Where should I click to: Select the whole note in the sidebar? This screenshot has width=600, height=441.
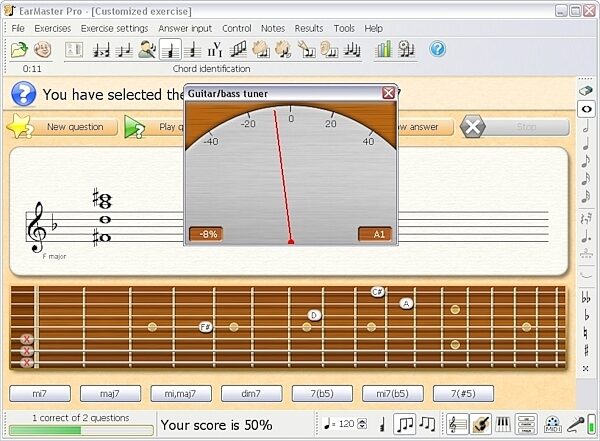(x=586, y=109)
